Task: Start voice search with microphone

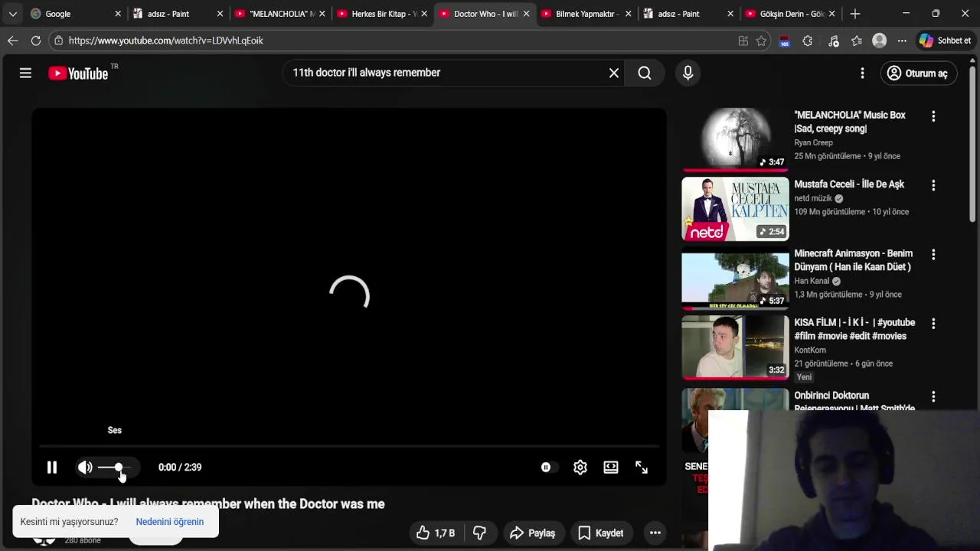Action: click(688, 73)
